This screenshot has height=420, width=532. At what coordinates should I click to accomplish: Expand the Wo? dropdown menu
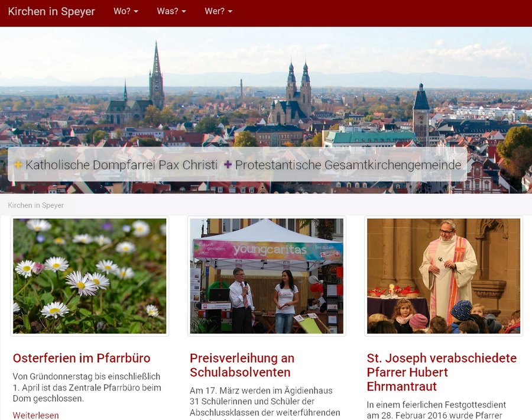pos(126,11)
